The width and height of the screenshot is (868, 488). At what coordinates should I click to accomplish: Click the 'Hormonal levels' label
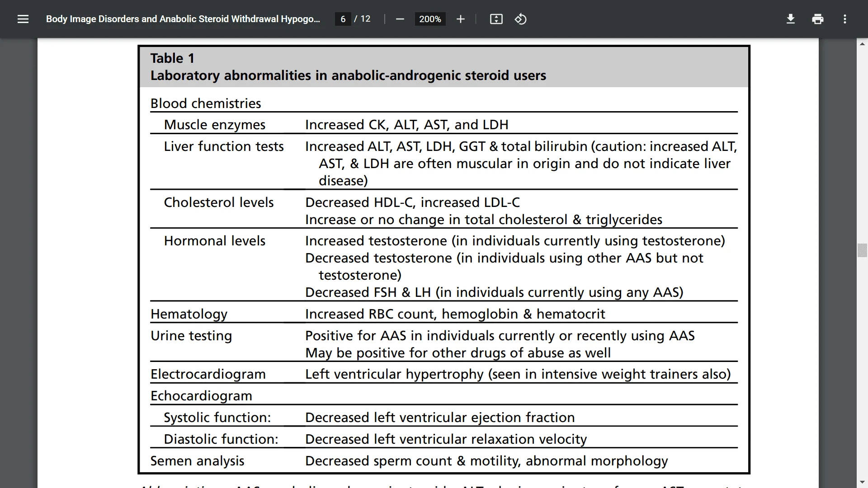(x=214, y=241)
